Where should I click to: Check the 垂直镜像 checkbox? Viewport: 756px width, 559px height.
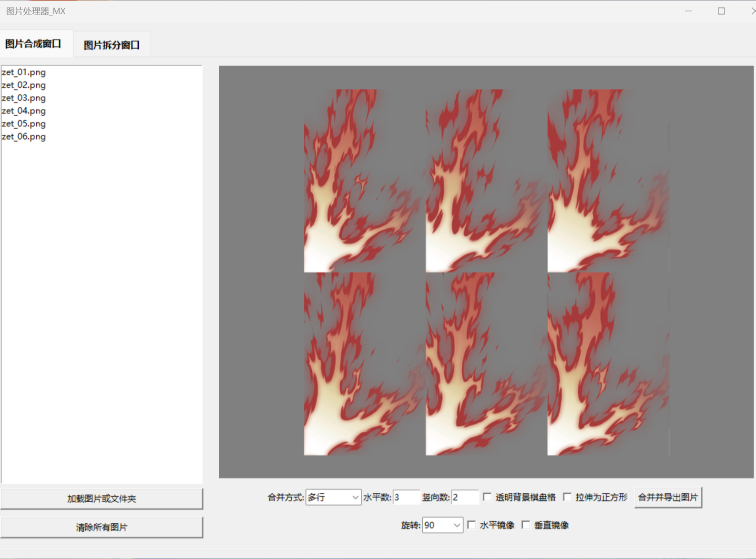pyautogui.click(x=526, y=525)
